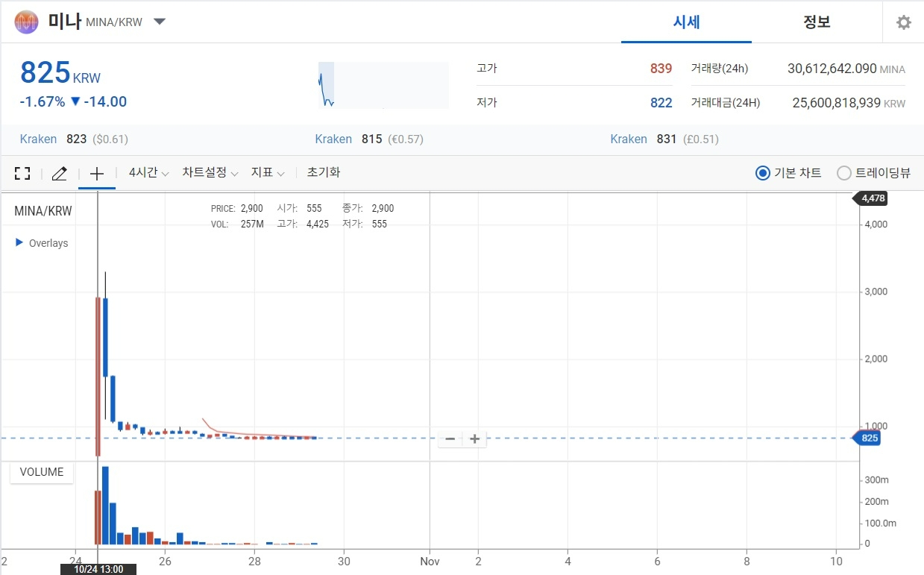
Task: Click the mini price sparkline chart
Action: tap(383, 84)
